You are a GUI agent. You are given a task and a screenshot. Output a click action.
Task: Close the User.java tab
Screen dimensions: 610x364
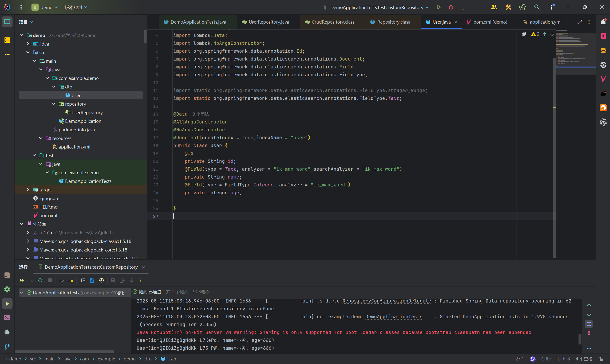click(456, 22)
